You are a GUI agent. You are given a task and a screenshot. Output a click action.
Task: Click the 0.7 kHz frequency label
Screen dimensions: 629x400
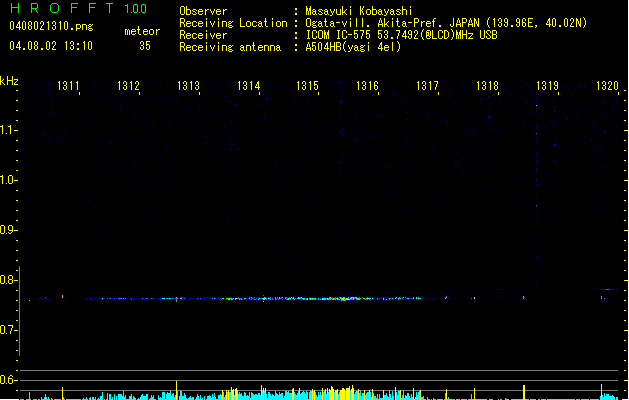[8, 330]
